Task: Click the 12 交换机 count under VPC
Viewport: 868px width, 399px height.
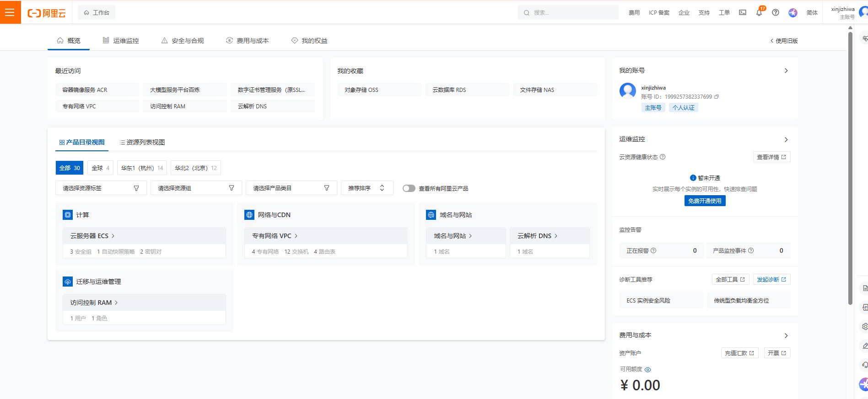Action: click(297, 251)
